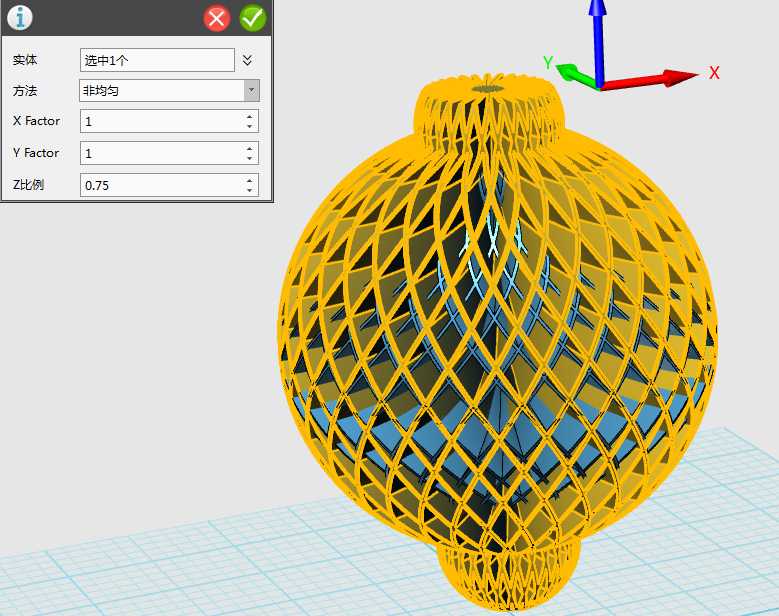Confirm scaling with the green checkmark
The width and height of the screenshot is (779, 616).
coord(253,18)
